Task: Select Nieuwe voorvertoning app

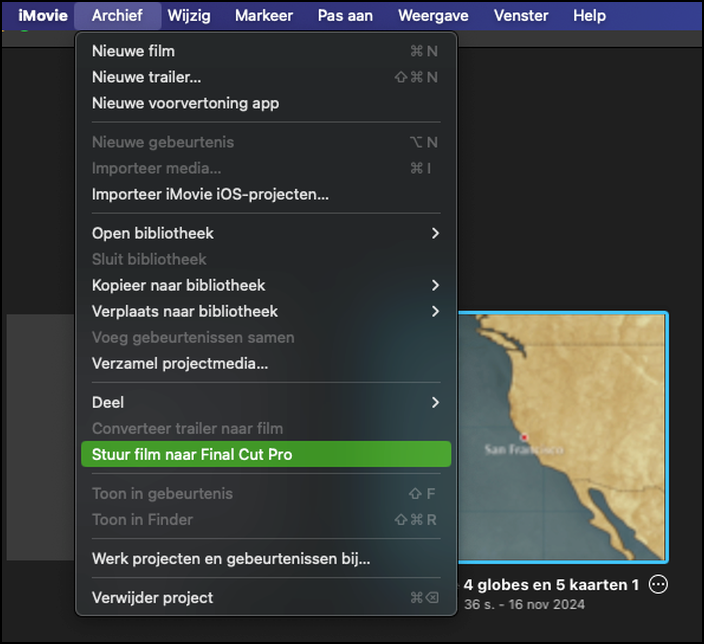Action: [266, 103]
